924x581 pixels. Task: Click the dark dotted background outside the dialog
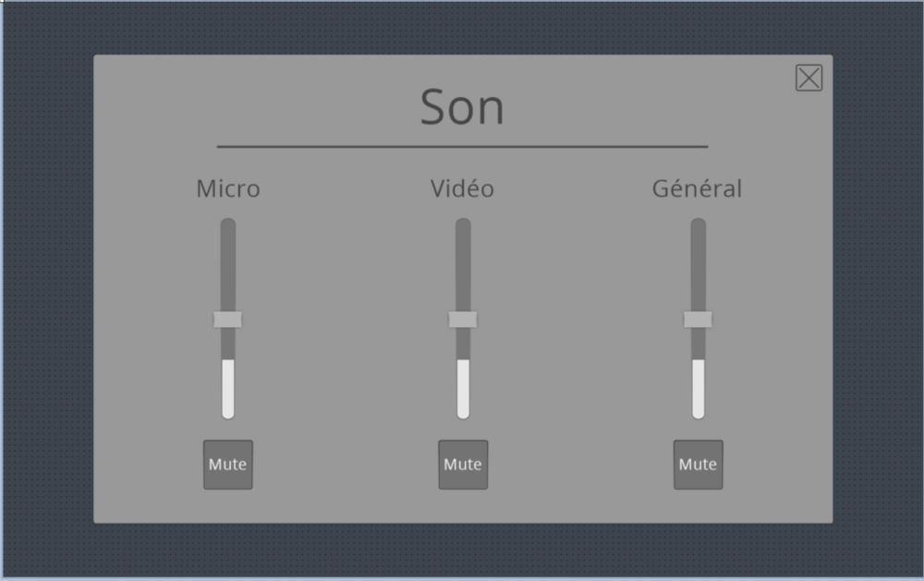46,277
